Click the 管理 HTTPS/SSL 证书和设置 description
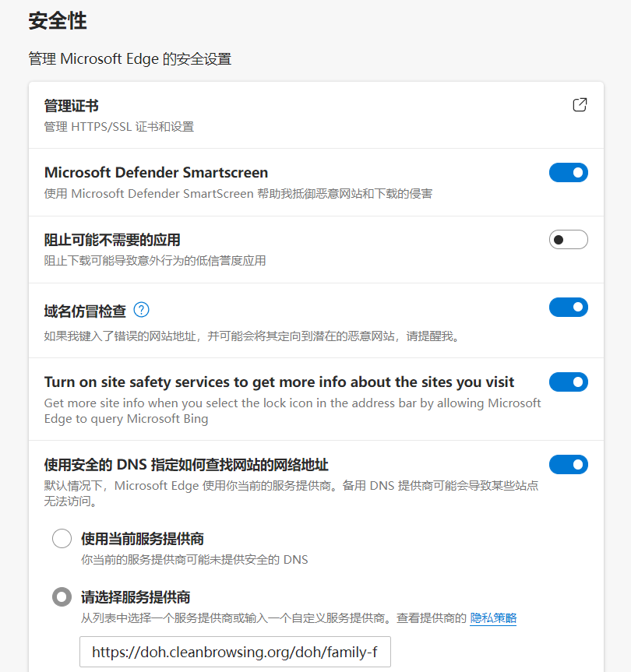631x672 pixels. [119, 127]
